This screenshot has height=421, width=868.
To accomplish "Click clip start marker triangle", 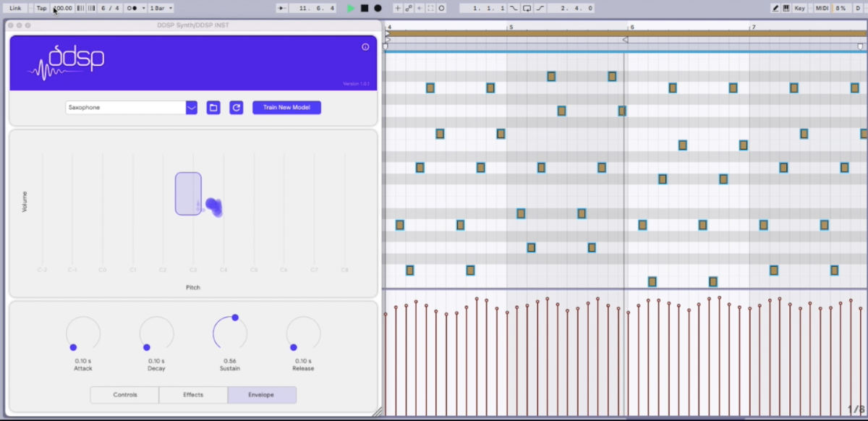I will coord(388,40).
